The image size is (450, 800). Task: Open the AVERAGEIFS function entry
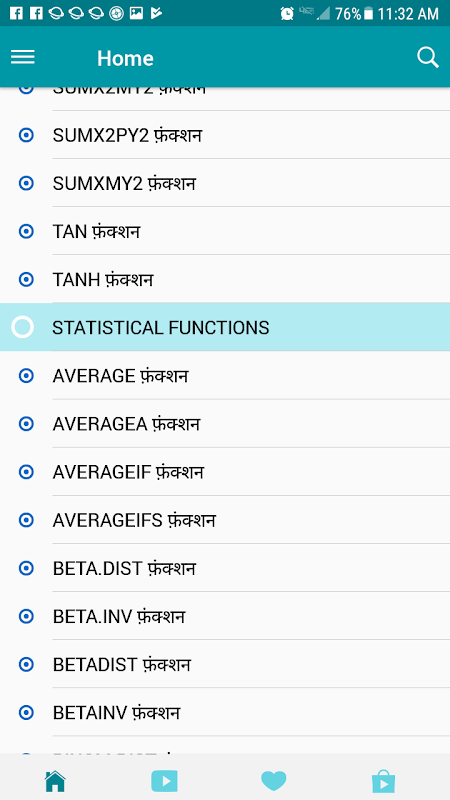point(225,520)
